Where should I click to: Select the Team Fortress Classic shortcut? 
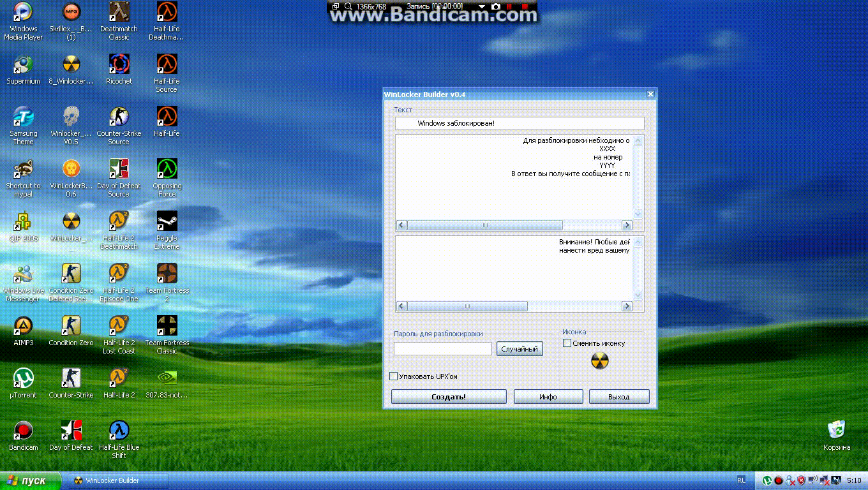click(x=167, y=335)
